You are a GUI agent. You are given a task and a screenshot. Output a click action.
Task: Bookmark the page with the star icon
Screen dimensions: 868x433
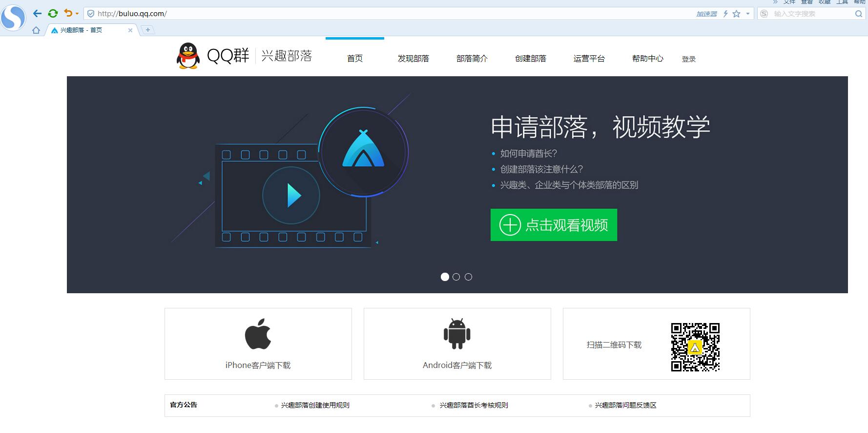pos(737,14)
